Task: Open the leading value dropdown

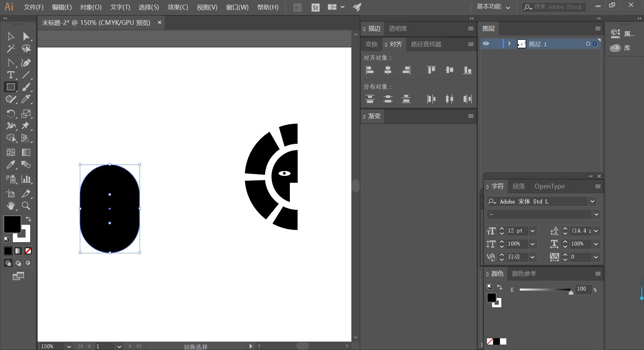Action: pos(596,231)
